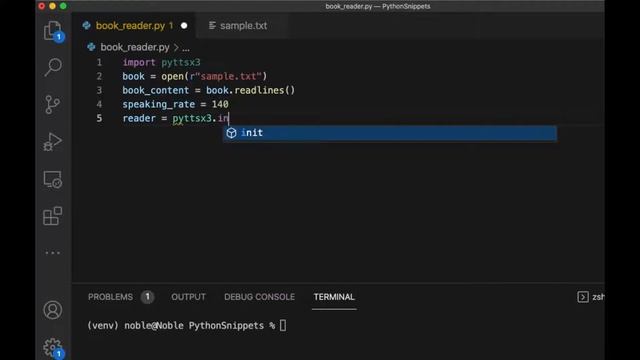Viewport: 640px width, 360px height.
Task: Click the zsh terminal label
Action: click(598, 297)
